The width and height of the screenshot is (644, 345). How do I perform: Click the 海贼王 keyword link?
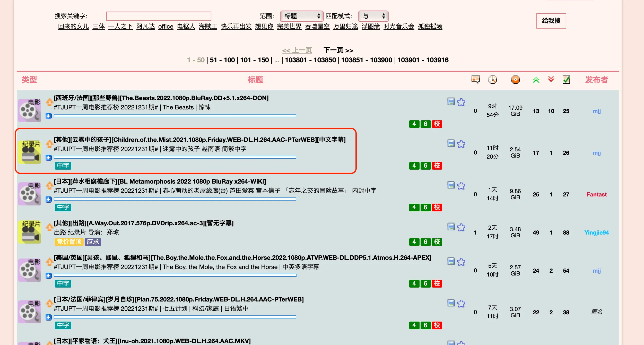pyautogui.click(x=208, y=26)
